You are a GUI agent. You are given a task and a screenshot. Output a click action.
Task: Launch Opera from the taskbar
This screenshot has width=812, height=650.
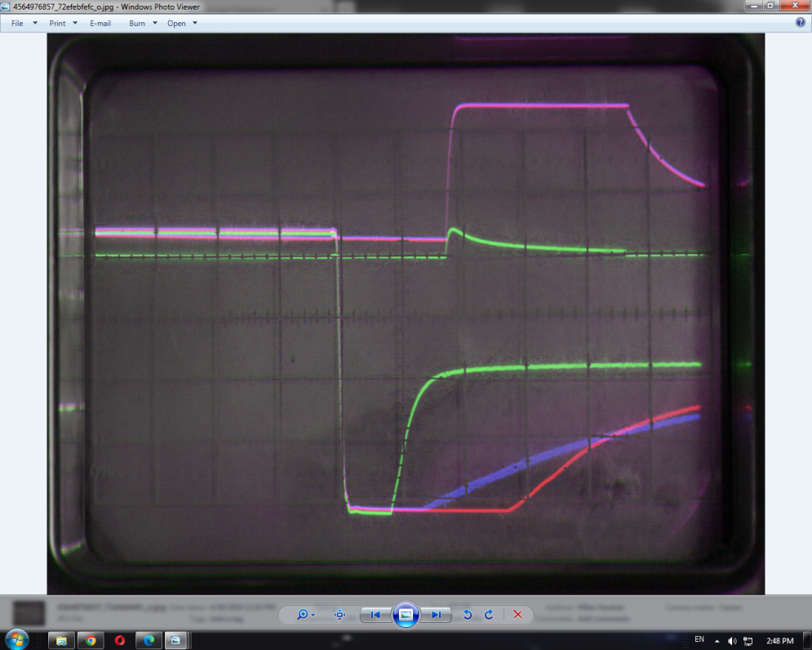coord(120,640)
